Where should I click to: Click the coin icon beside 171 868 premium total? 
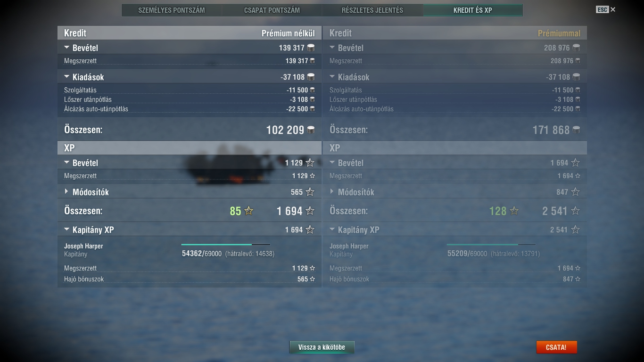pyautogui.click(x=576, y=130)
